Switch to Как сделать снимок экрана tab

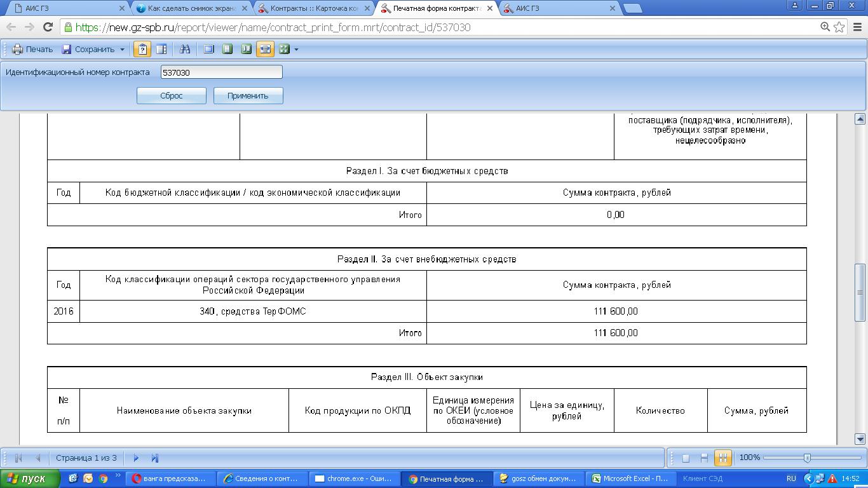191,8
